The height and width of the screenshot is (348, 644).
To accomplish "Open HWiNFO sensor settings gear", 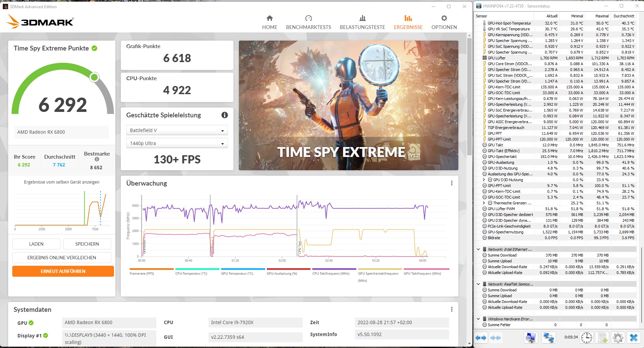I will tap(618, 338).
